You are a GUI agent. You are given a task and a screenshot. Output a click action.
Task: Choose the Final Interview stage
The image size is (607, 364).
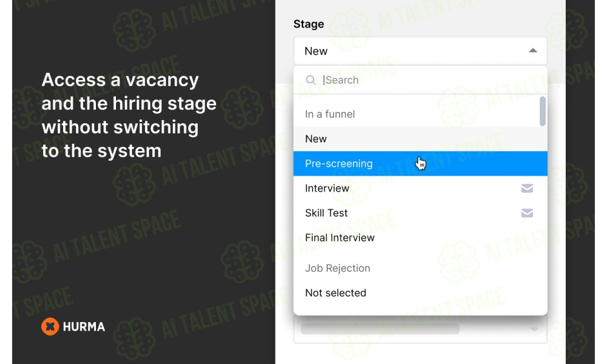pyautogui.click(x=421, y=238)
